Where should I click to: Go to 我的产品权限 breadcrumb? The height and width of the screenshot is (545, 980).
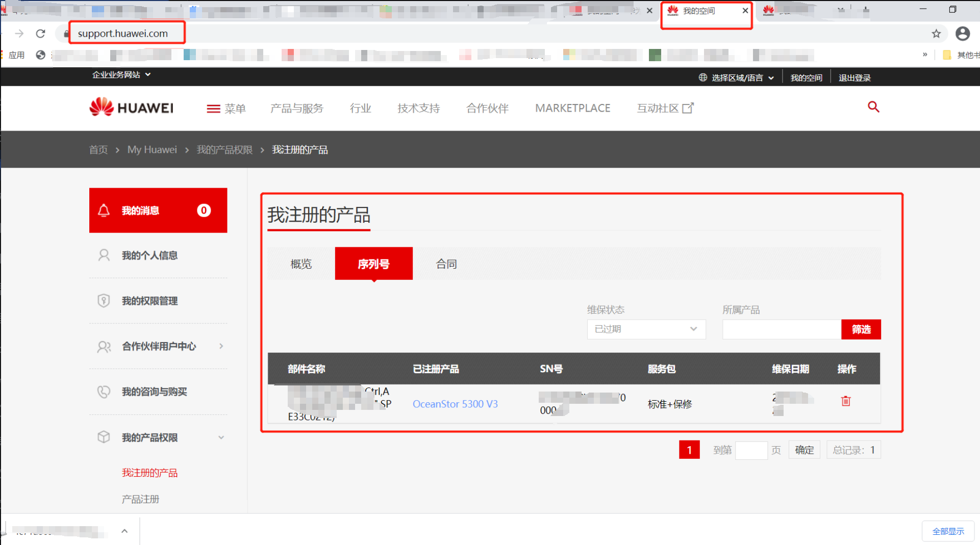[x=224, y=149]
